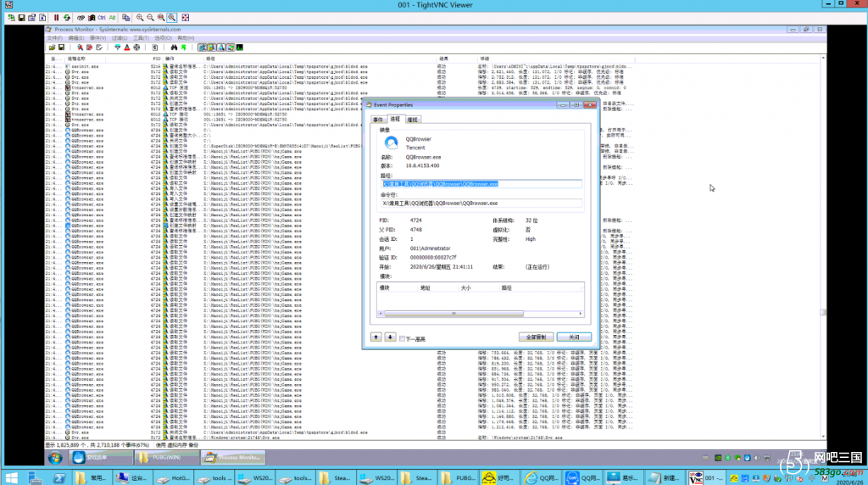
Task: Show TightVNC connection info icon
Action: click(42, 18)
